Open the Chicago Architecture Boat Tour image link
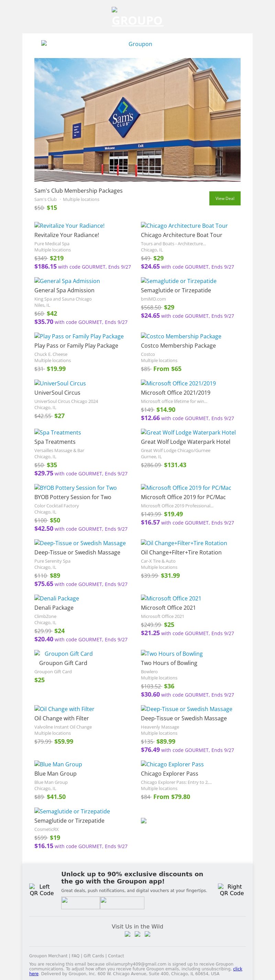Image resolution: width=275 pixels, height=980 pixels. coord(184,226)
